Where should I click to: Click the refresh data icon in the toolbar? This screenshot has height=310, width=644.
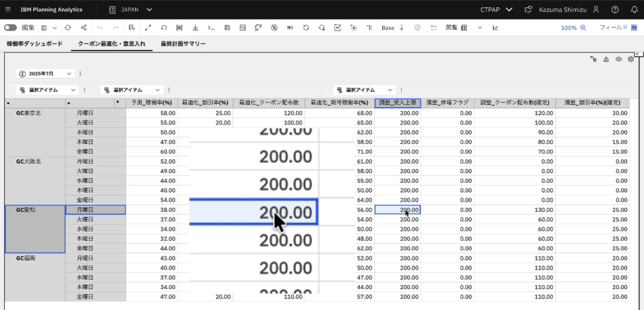click(68, 28)
